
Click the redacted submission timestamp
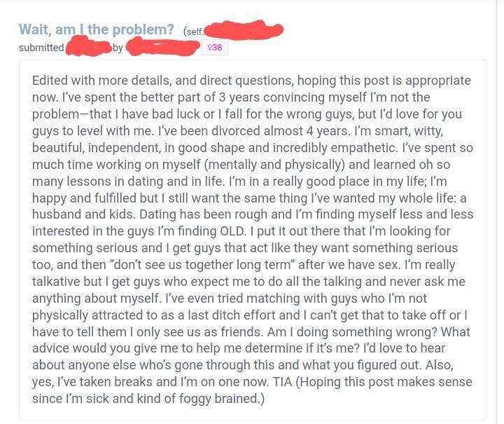88,47
